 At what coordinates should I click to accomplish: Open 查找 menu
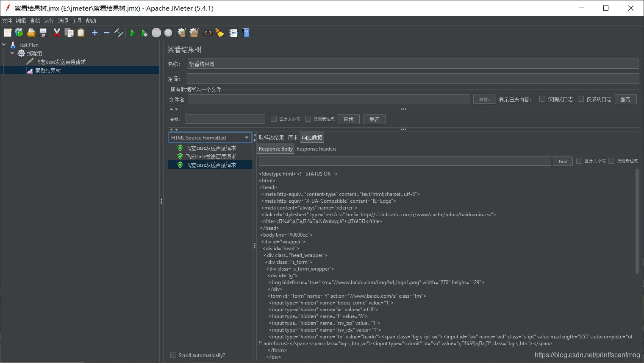pyautogui.click(x=35, y=21)
